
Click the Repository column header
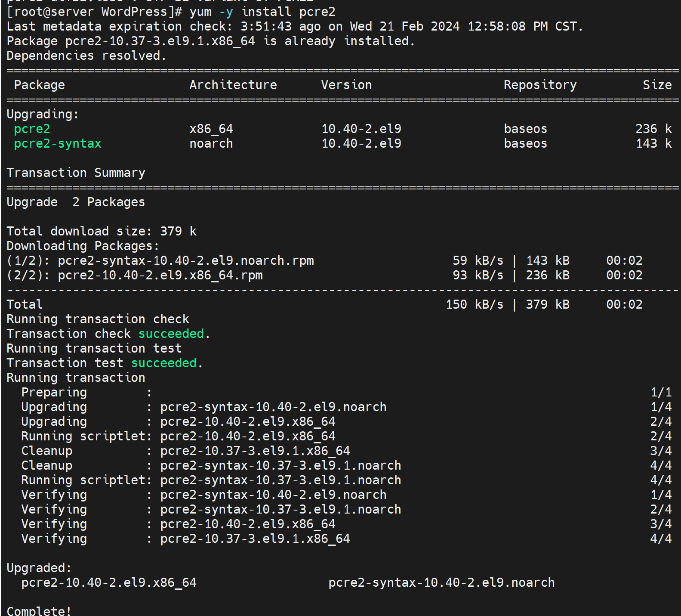540,85
